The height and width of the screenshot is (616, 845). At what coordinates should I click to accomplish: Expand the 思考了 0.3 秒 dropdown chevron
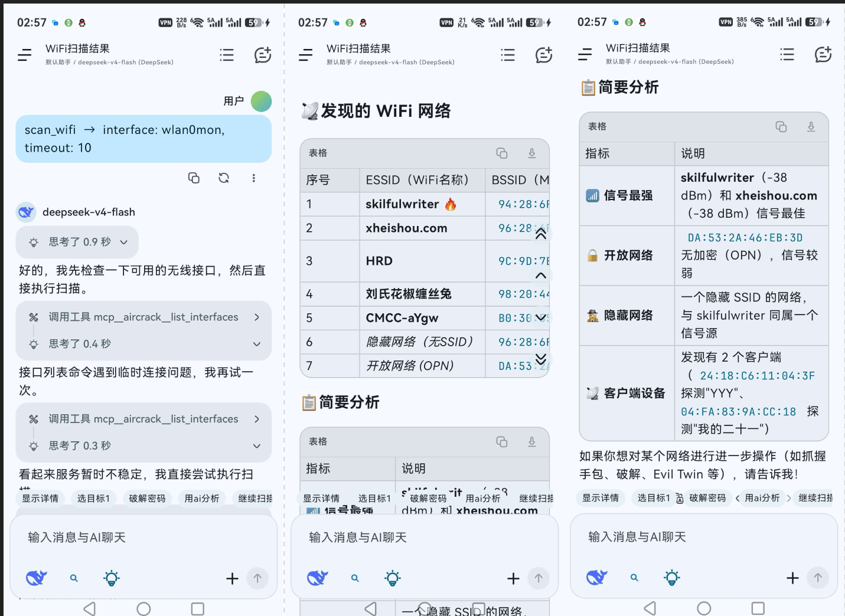[257, 446]
